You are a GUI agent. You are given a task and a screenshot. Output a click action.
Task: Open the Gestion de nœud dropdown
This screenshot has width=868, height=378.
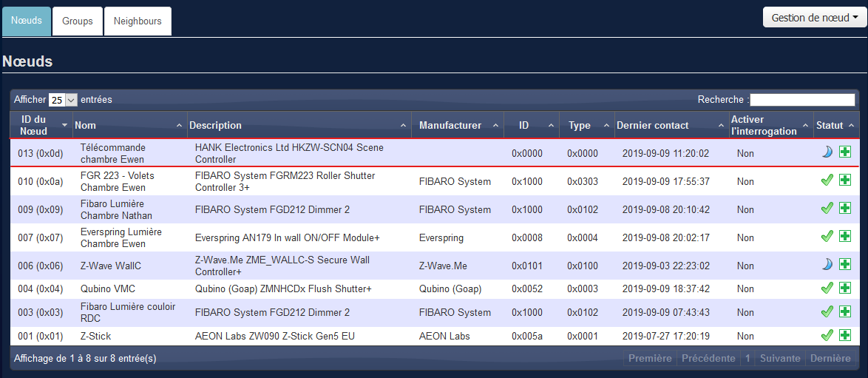coord(815,17)
